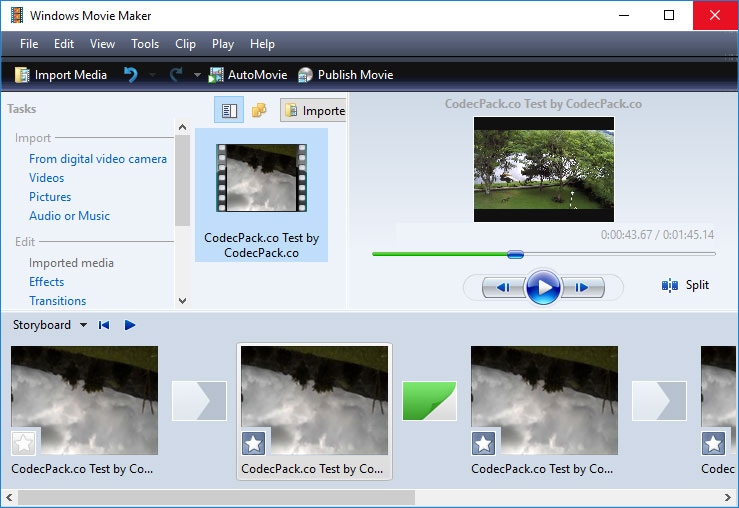Click the time display 0:00:43.67 / 0:01:45.14

tap(657, 235)
